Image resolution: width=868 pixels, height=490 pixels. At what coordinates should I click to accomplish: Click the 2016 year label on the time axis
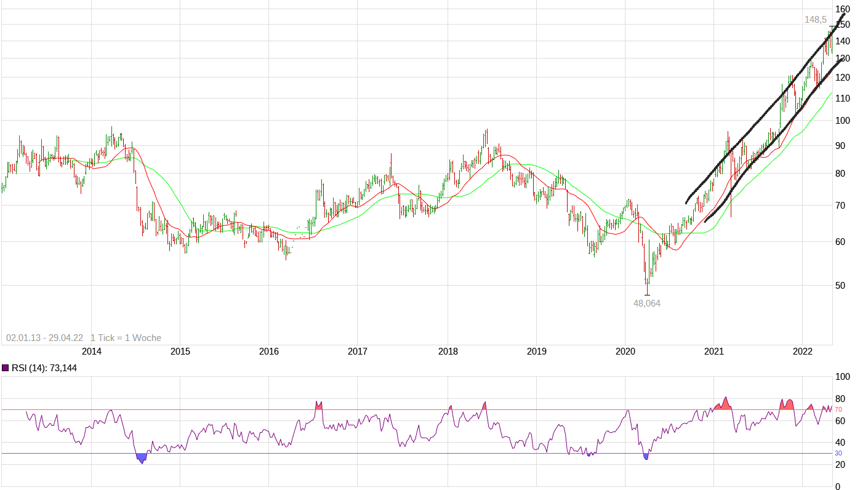click(x=269, y=351)
